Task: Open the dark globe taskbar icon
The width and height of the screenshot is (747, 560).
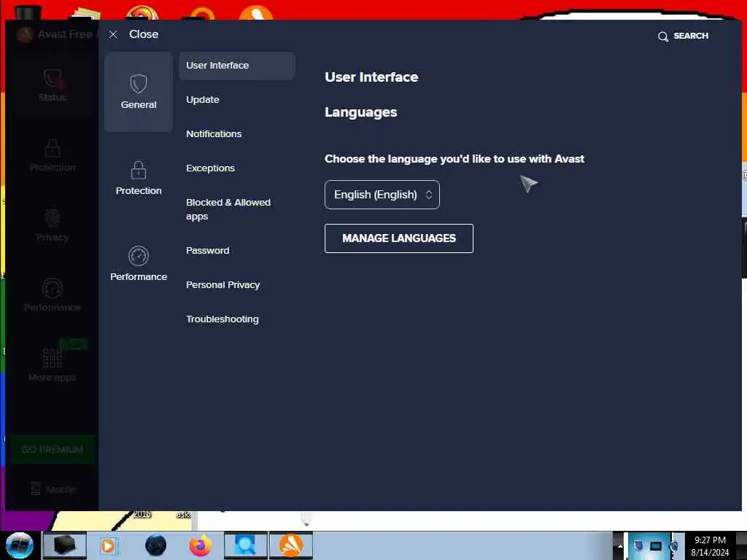Action: coord(156,545)
